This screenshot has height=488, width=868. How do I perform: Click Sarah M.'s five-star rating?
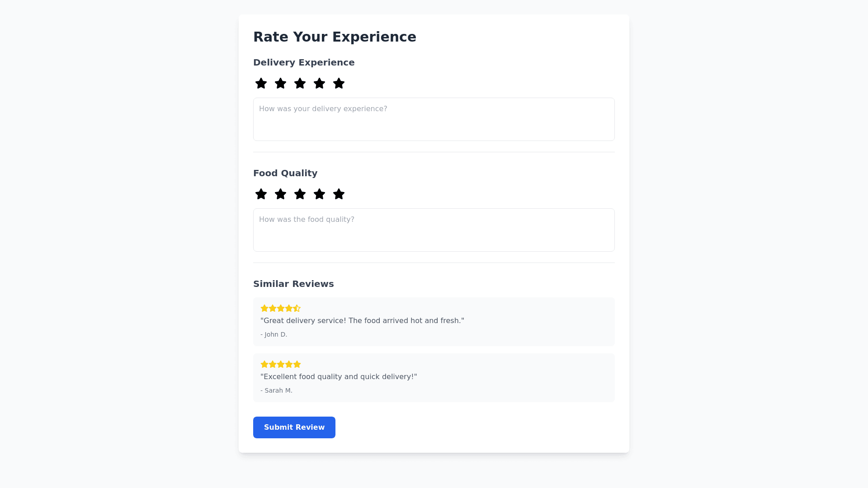coord(281,365)
